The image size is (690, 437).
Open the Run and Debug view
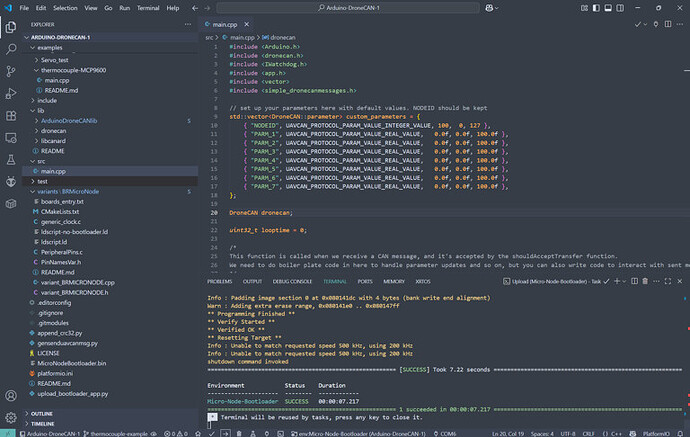pos(11,93)
